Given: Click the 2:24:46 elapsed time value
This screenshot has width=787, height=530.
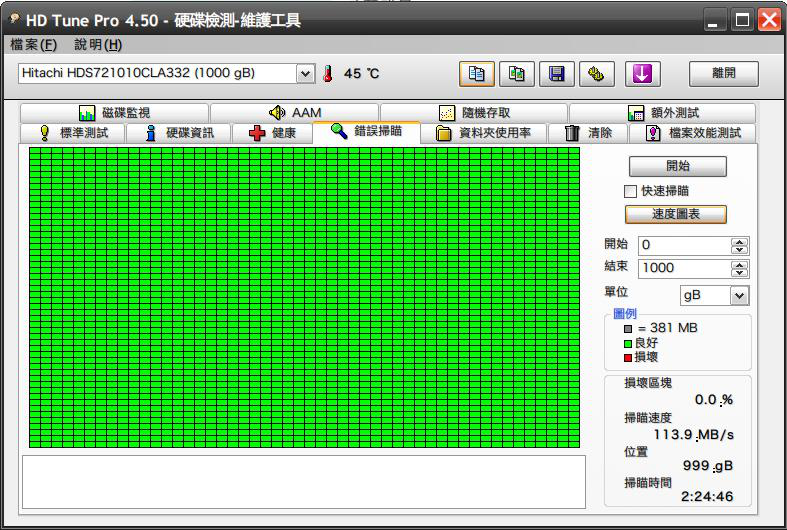Looking at the screenshot, I should [x=707, y=496].
